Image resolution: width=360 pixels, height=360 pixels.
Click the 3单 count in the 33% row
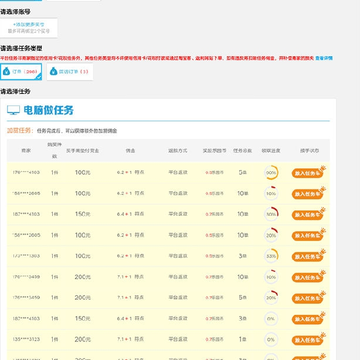[x=243, y=256]
